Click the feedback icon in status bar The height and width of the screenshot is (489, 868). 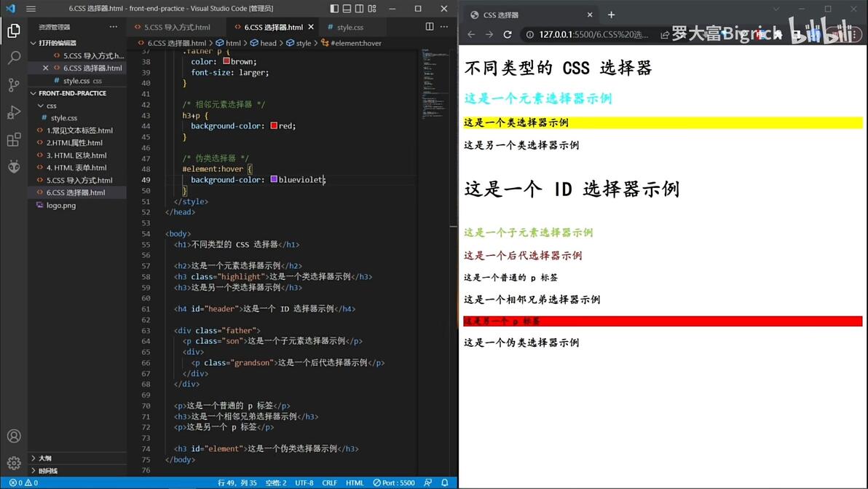[x=428, y=483]
